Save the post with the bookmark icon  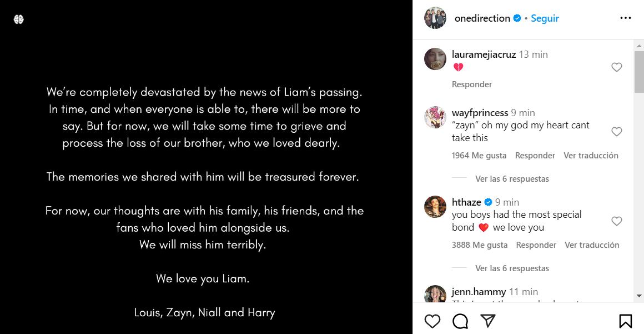[626, 321]
